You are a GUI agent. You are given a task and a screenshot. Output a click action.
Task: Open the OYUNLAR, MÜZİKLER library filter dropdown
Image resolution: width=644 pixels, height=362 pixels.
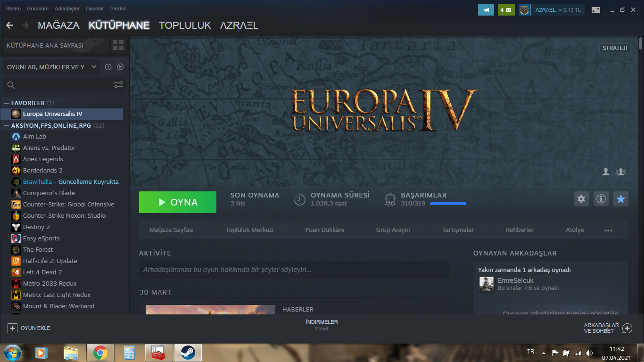[52, 67]
